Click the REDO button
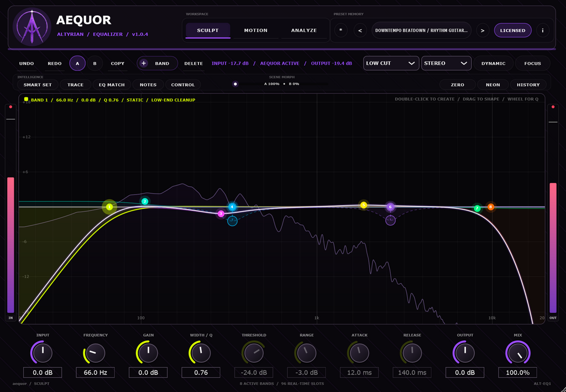 point(55,63)
